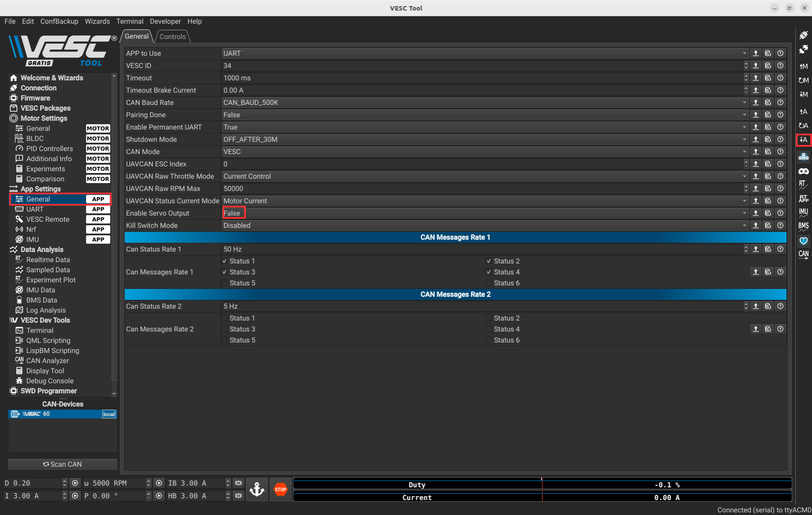Image resolution: width=812 pixels, height=515 pixels.
Task: Read default motor configuration icon (↻M)
Action: pyautogui.click(x=803, y=80)
